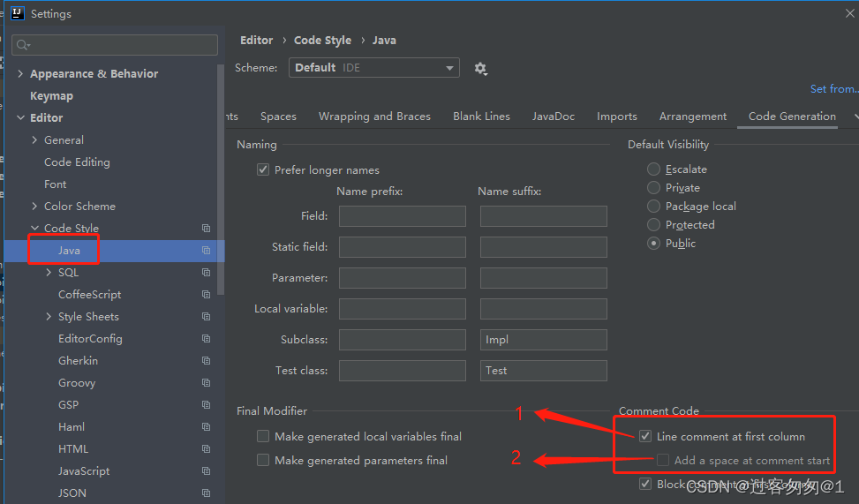Click the Local variable name prefix input

coord(402,308)
